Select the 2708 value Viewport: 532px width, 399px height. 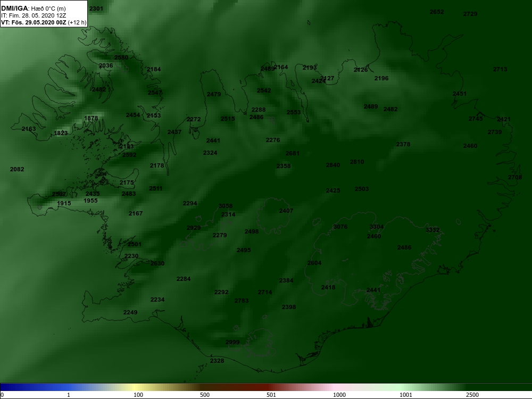point(515,178)
